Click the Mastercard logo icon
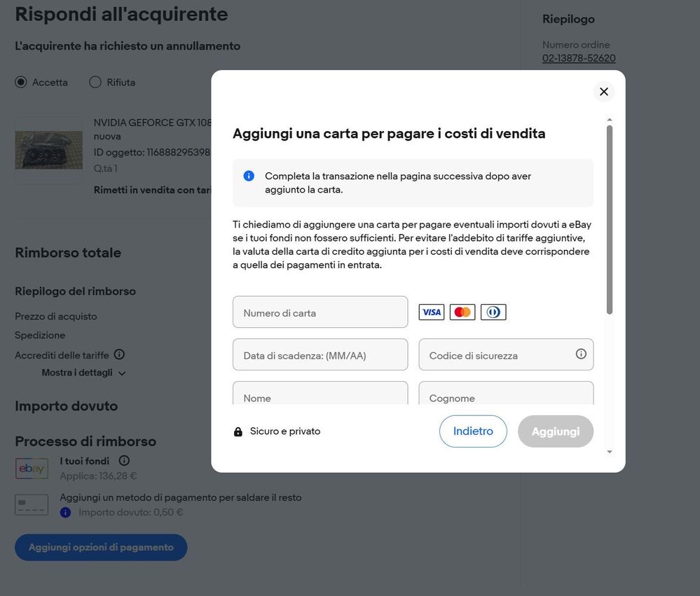 [x=462, y=312]
